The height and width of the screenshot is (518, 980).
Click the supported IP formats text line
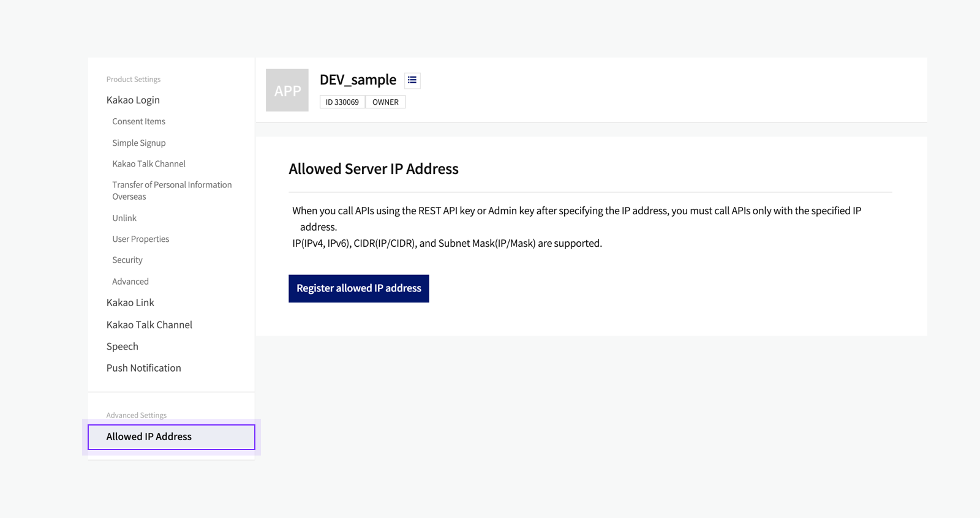click(x=447, y=243)
